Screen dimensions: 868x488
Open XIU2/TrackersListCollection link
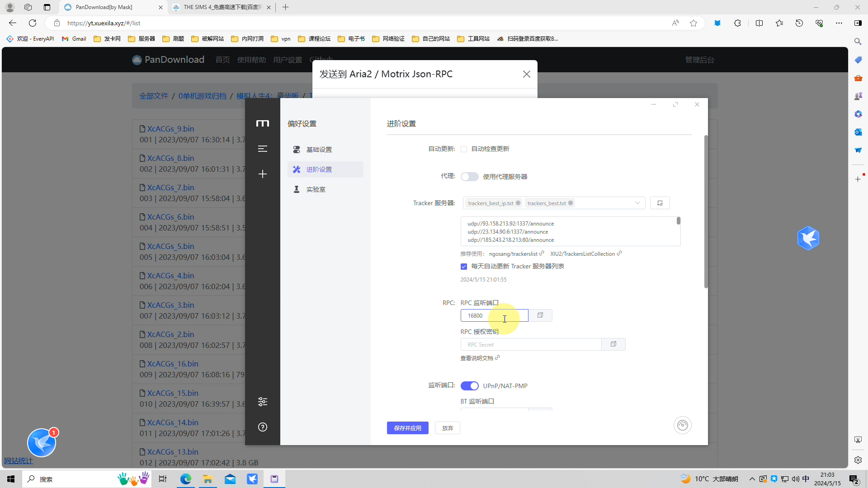[x=586, y=254]
